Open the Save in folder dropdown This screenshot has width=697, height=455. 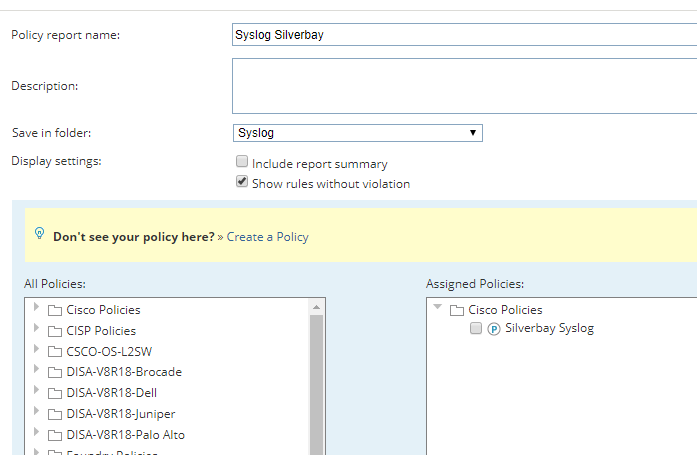[x=357, y=133]
